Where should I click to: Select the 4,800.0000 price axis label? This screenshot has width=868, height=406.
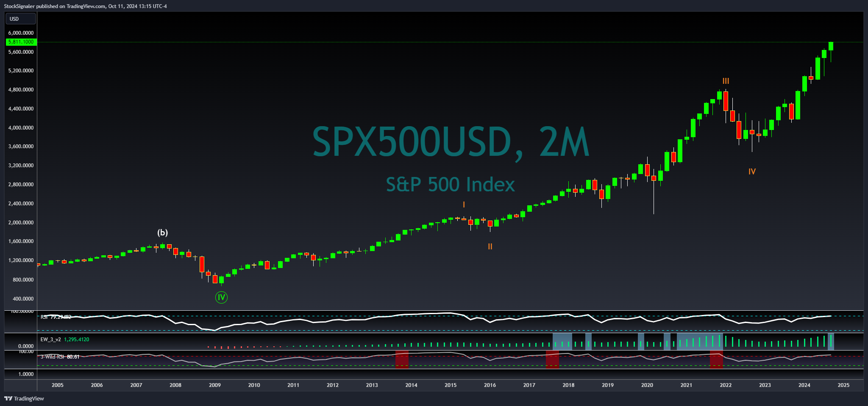pyautogui.click(x=21, y=90)
